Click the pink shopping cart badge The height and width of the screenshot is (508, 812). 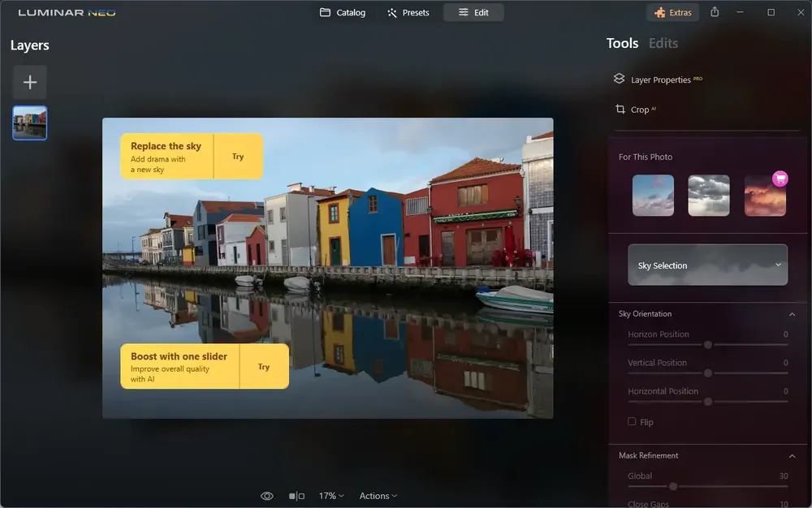tap(780, 179)
